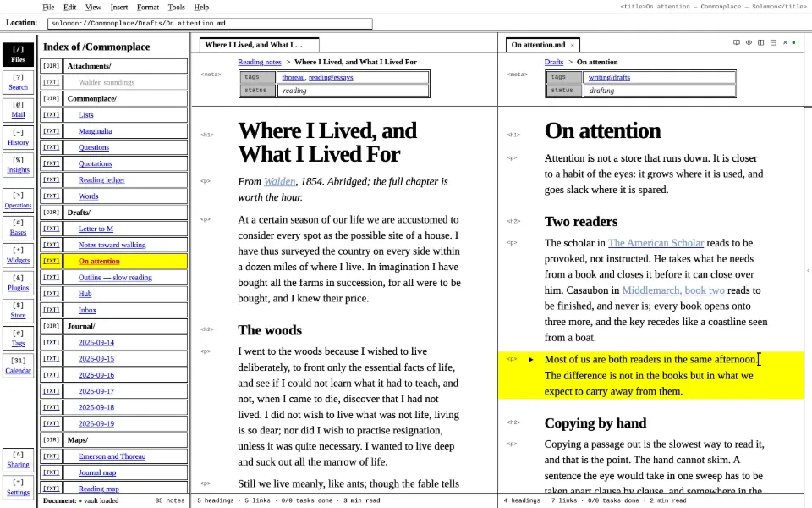
Task: Open the Insert menu
Action: [x=119, y=8]
